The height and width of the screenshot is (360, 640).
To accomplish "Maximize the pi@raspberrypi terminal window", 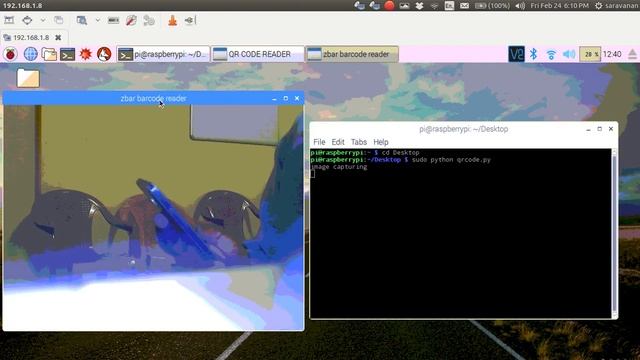I will 600,129.
